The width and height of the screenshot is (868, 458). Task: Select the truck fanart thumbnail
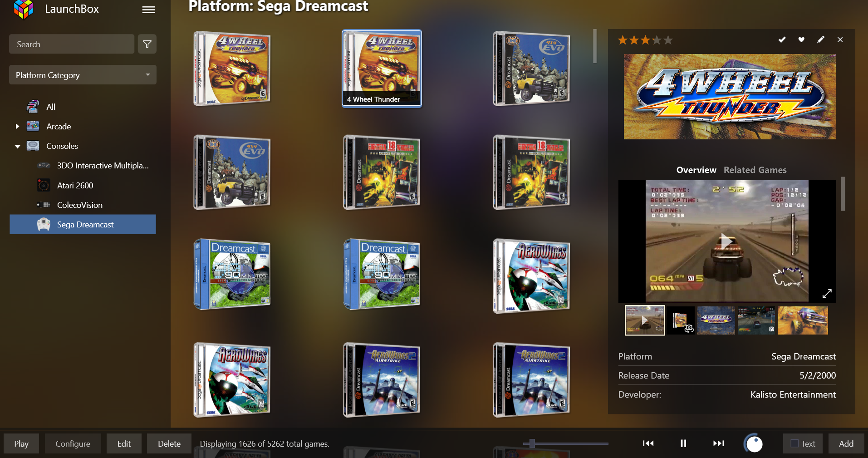tap(803, 320)
